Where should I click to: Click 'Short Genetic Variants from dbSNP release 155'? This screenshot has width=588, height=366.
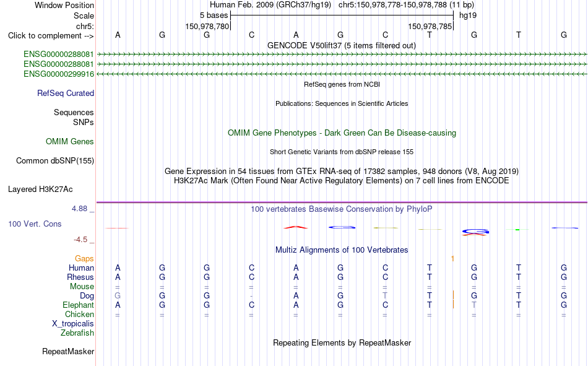(x=342, y=152)
